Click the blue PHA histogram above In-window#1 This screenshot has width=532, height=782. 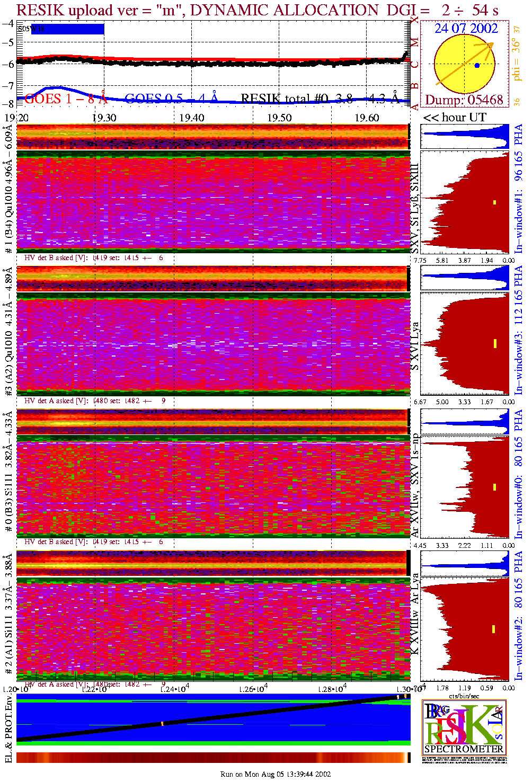pyautogui.click(x=464, y=137)
